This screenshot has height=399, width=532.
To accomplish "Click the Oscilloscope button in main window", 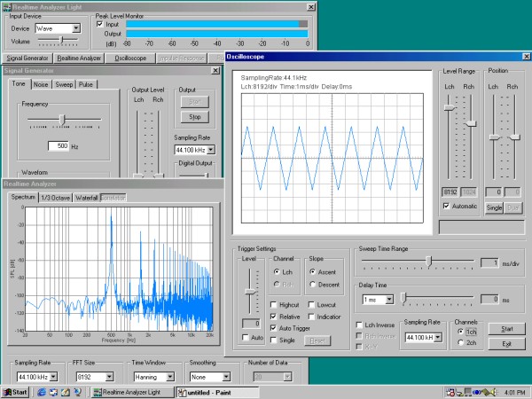I will click(130, 58).
